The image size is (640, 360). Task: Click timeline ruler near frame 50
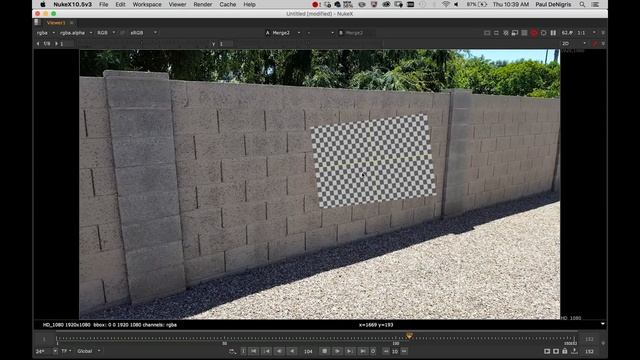click(224, 339)
